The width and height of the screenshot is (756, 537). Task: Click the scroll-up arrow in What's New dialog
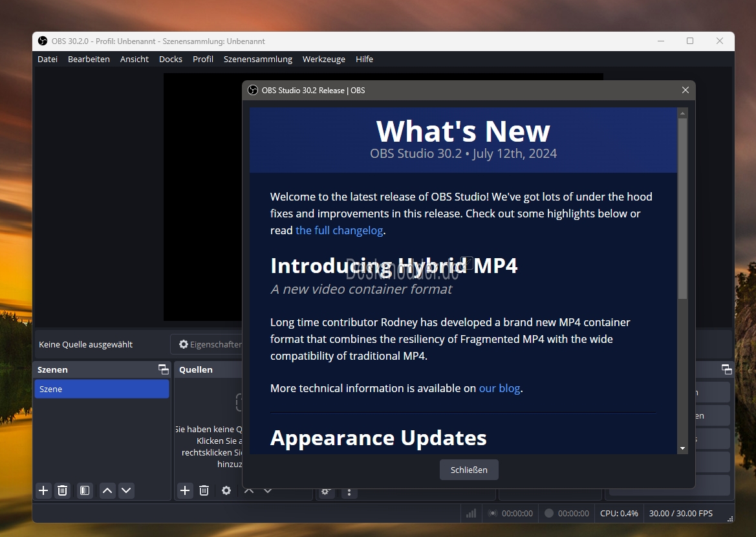point(682,113)
